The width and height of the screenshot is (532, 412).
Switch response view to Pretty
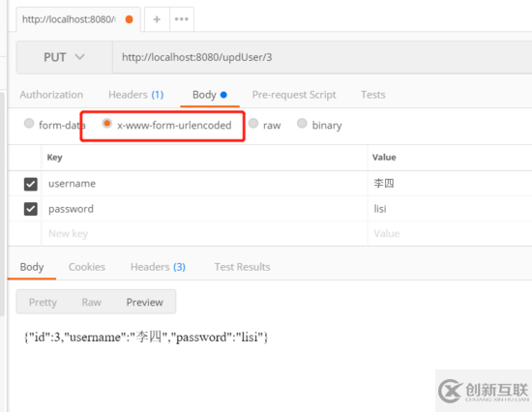(x=43, y=302)
